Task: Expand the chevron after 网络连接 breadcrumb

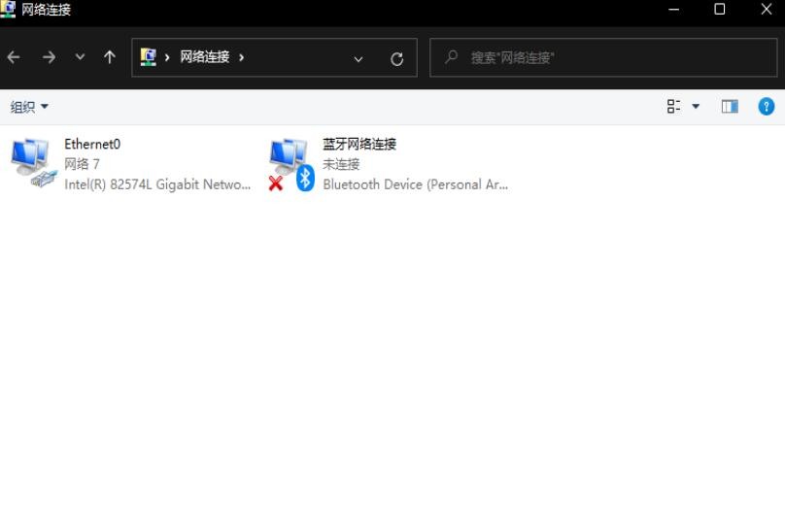Action: (x=242, y=57)
